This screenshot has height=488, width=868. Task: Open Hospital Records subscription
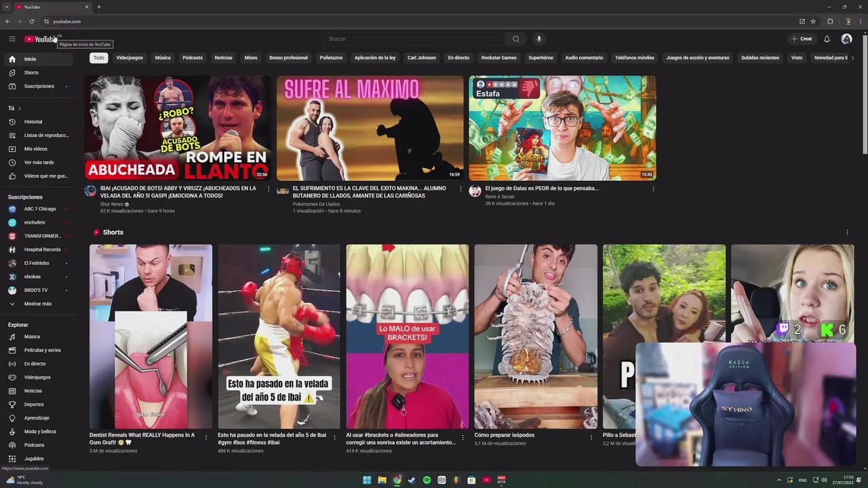tap(37, 249)
